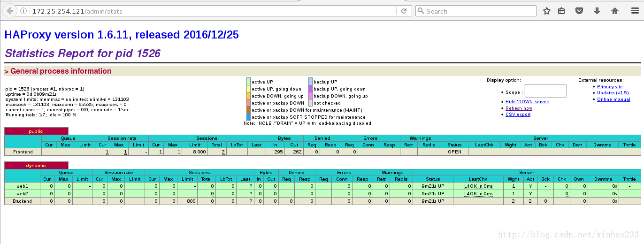Click the 'active or backup DOWN' red swatch
Image resolution: width=644 pixels, height=244 pixels.
[248, 103]
